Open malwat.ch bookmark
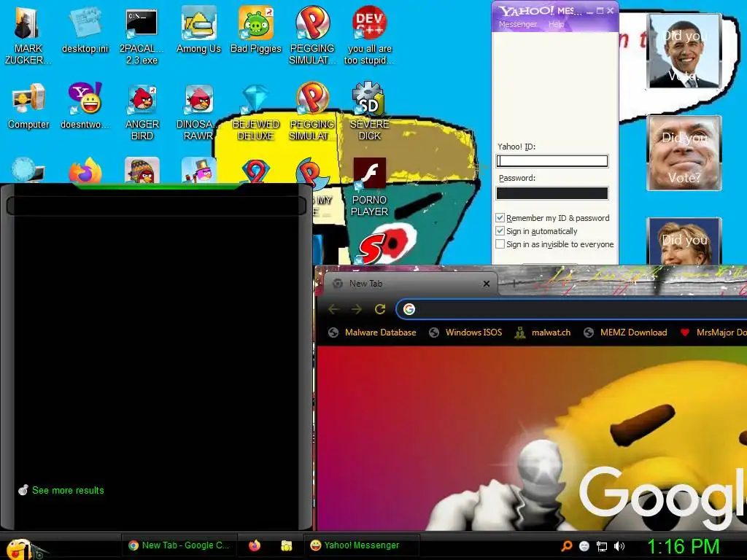Viewport: 747px width, 560px height. (543, 332)
